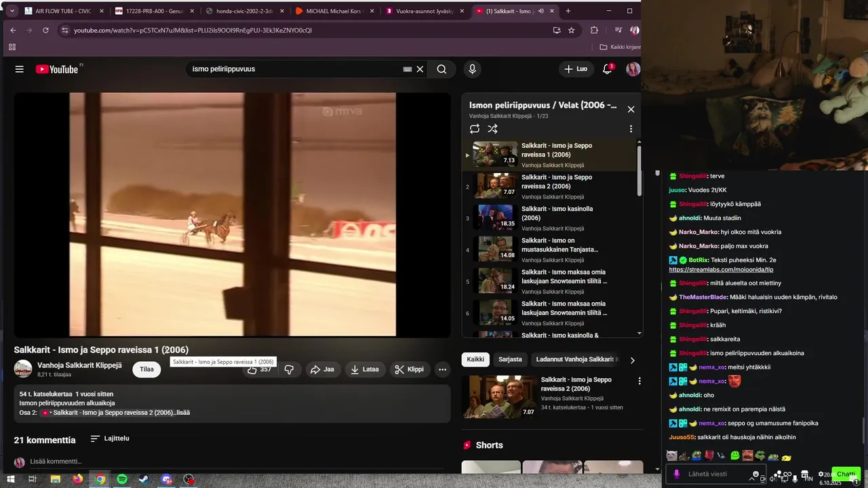Image resolution: width=868 pixels, height=488 pixels.
Task: Open the green Chatti button
Action: pos(846,474)
